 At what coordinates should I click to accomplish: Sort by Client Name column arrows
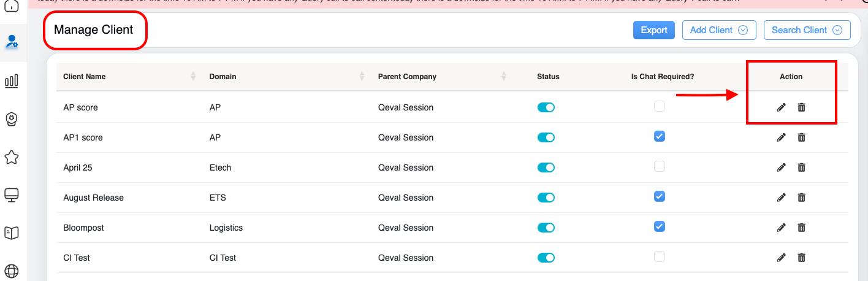193,77
